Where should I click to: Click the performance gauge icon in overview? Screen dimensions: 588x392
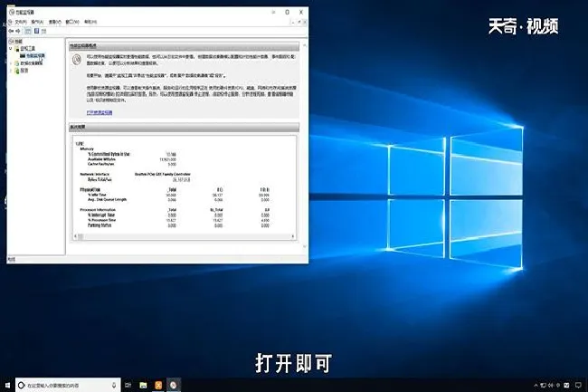[77, 59]
